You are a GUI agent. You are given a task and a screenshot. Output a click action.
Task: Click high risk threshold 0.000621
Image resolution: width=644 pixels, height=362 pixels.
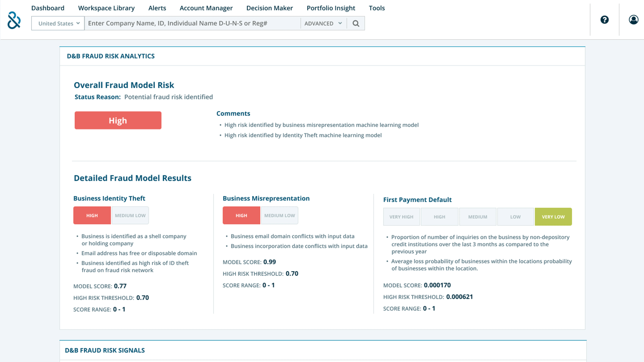pyautogui.click(x=459, y=297)
